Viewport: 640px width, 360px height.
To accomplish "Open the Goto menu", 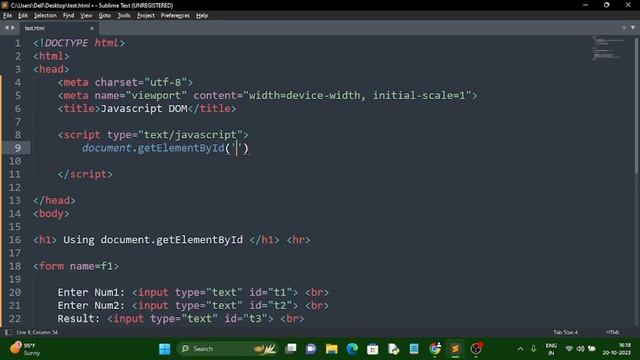I will (104, 16).
